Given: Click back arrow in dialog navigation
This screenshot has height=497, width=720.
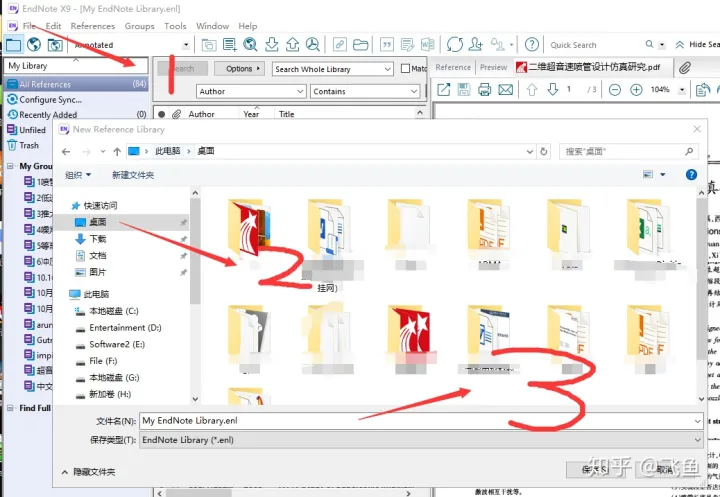Looking at the screenshot, I should 66,152.
